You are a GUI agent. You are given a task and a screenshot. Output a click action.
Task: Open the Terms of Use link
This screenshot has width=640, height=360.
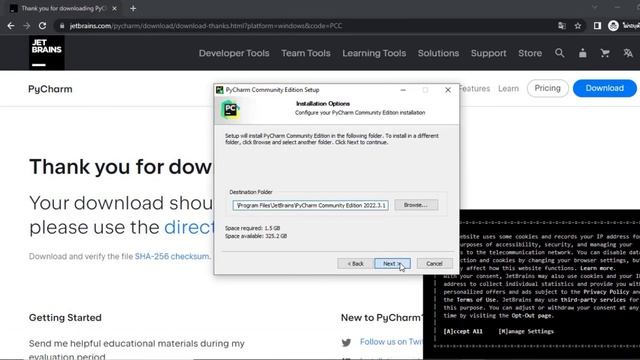pos(476,300)
